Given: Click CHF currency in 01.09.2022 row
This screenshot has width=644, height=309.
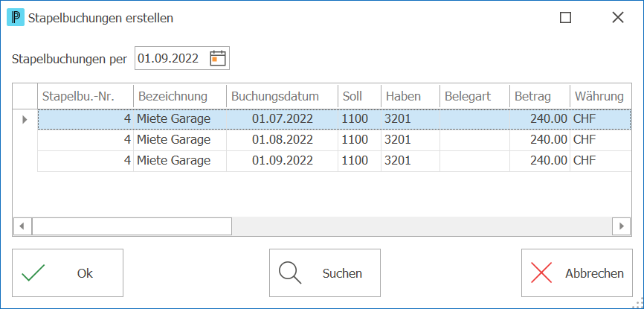Looking at the screenshot, I should [x=585, y=161].
